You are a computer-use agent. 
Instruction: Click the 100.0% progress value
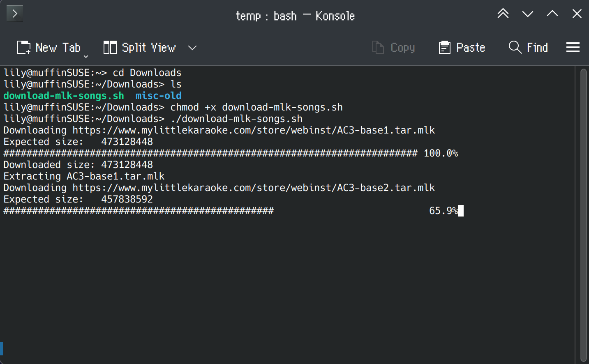pyautogui.click(x=441, y=153)
